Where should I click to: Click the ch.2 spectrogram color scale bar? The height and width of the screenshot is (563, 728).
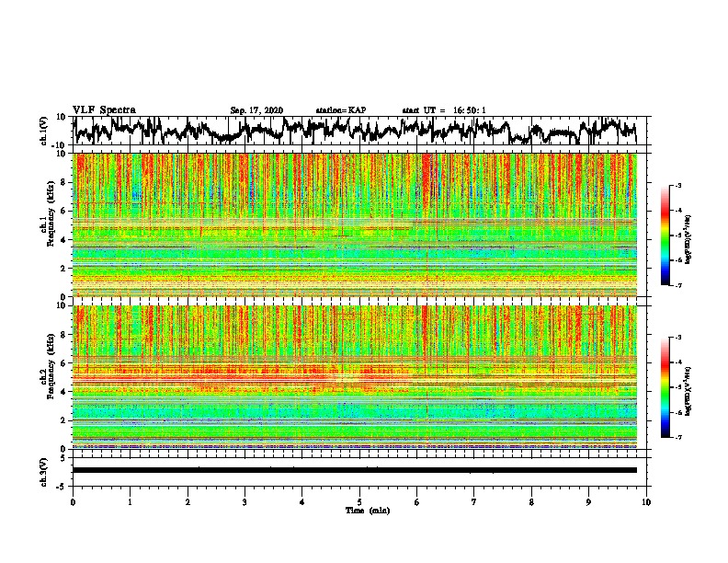(x=665, y=387)
